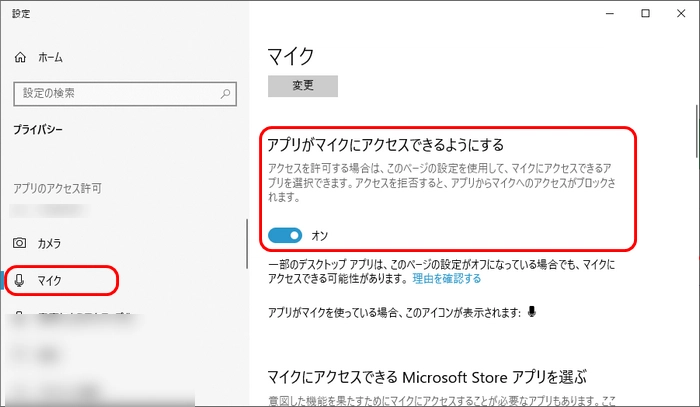This screenshot has width=700, height=407.
Task: Click the アプリがマイクにアクセスできるようにする heading
Action: (386, 145)
